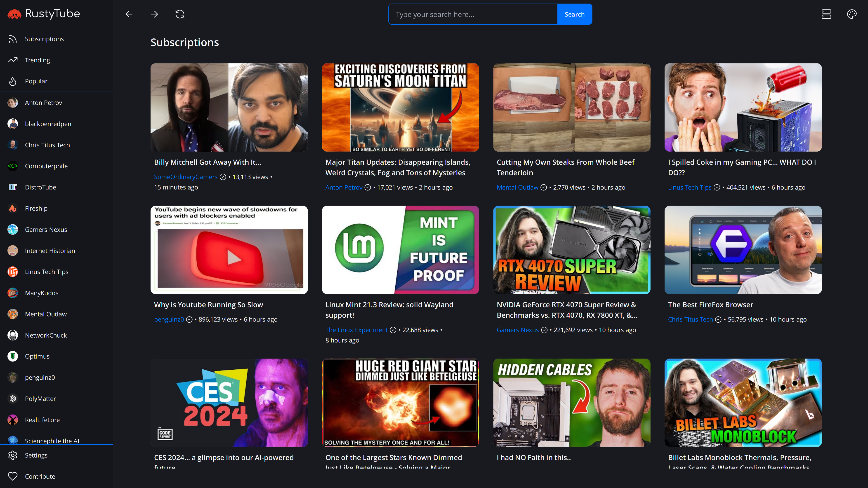The image size is (868, 488).
Task: Click the Contribute heart icon
Action: tap(13, 476)
